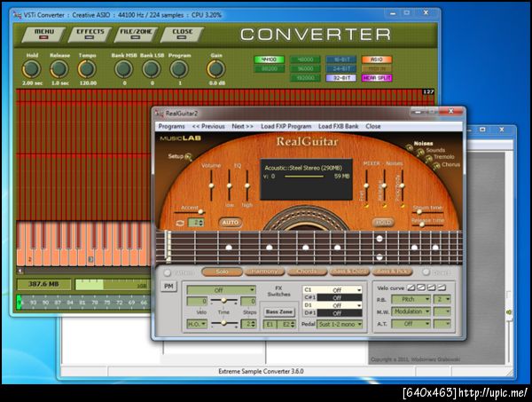This screenshot has width=532, height=402.
Task: Switch to the Chords tab
Action: click(307, 272)
